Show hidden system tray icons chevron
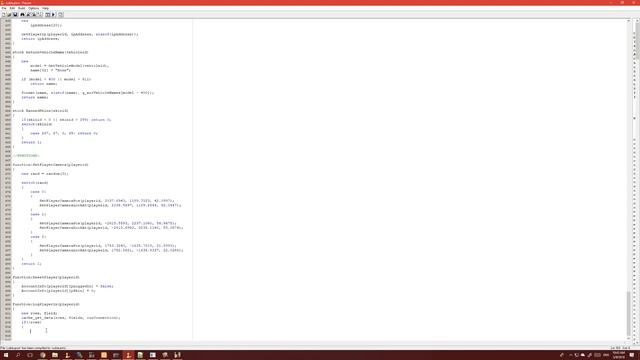Screen dimensions: 640x360 (x=571, y=355)
